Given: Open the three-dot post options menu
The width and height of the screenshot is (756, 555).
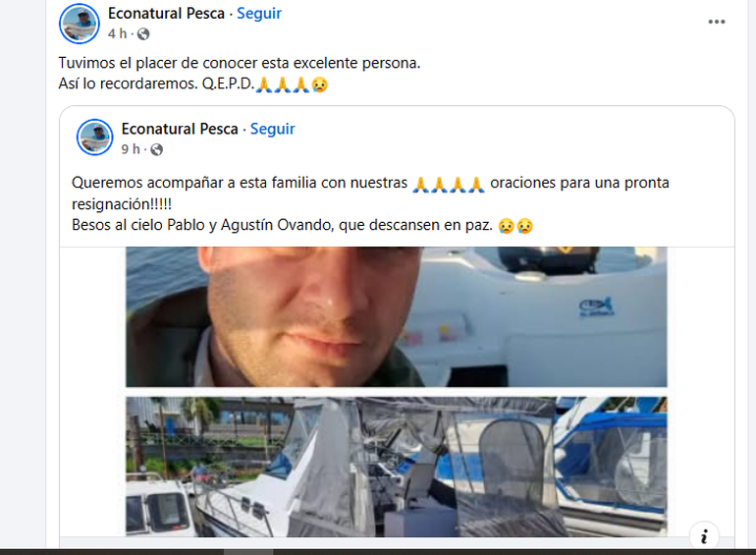Looking at the screenshot, I should pyautogui.click(x=717, y=22).
